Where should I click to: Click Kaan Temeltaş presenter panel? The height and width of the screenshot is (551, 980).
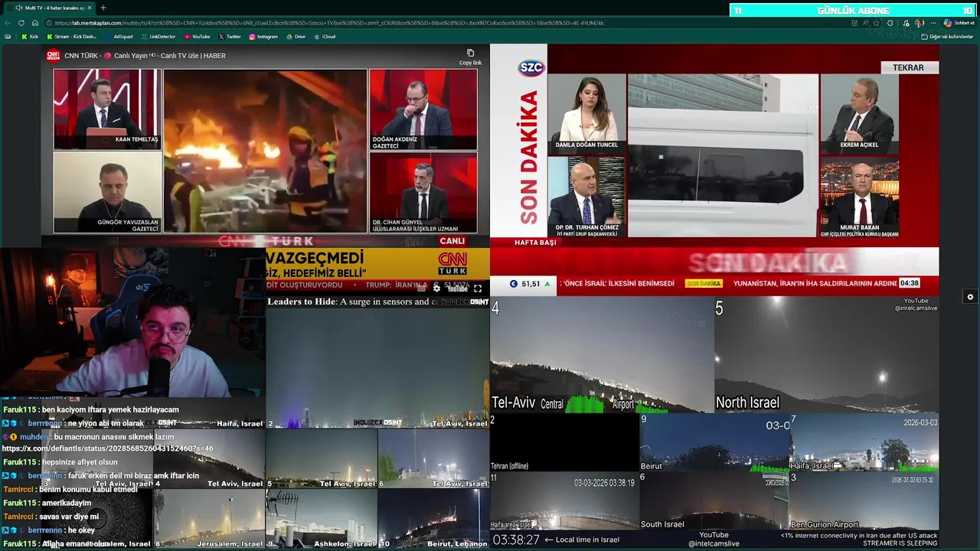pyautogui.click(x=107, y=109)
